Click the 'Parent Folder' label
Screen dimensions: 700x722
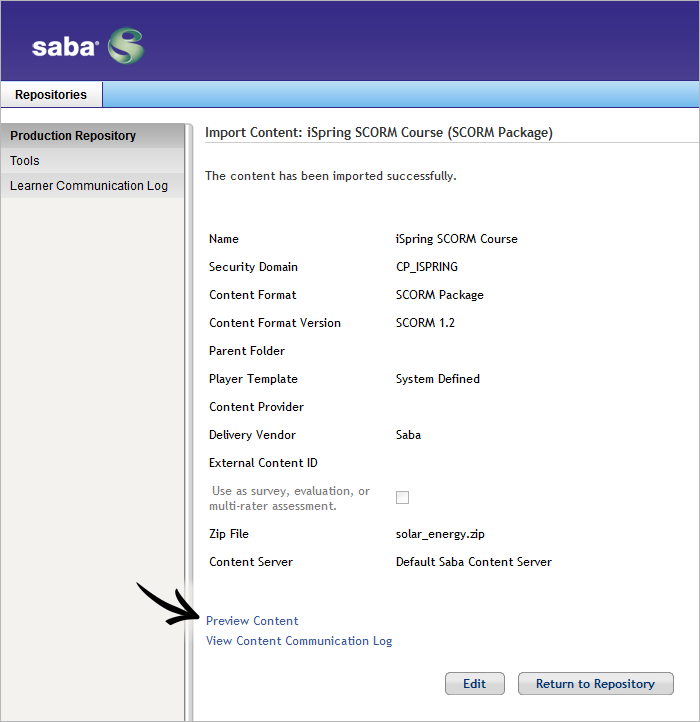click(x=247, y=351)
